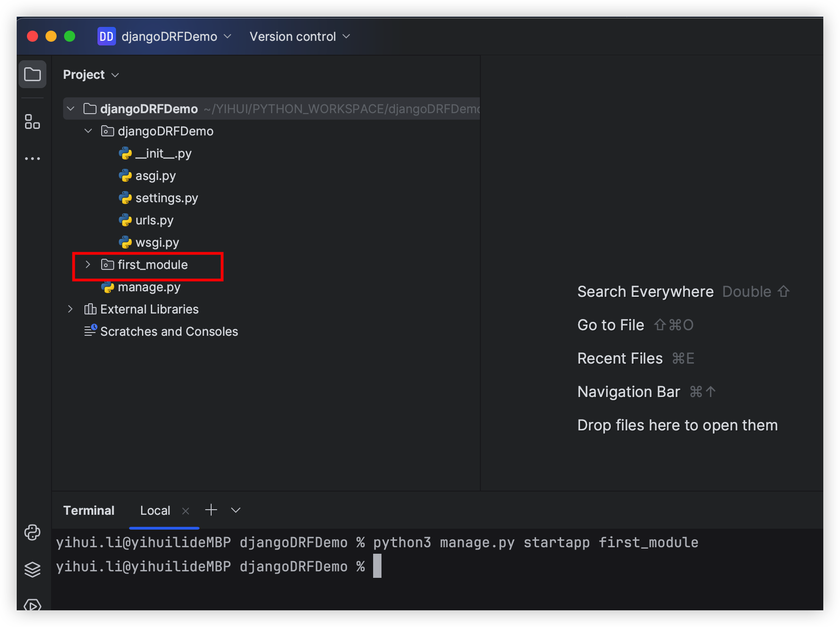The width and height of the screenshot is (840, 627).
Task: Expand the External Libraries node
Action: tap(70, 309)
